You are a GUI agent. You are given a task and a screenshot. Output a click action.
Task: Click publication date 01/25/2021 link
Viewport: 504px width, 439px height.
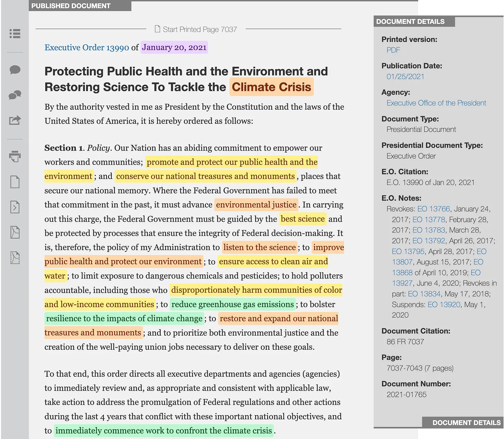click(x=405, y=76)
